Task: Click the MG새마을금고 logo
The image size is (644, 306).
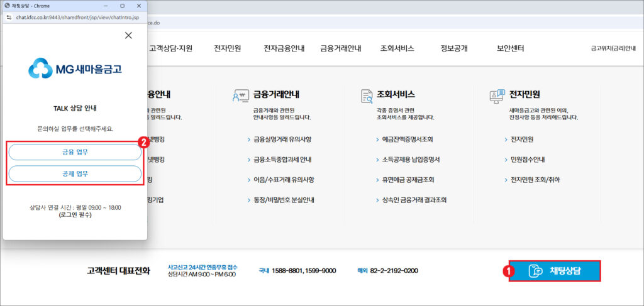Action: [x=75, y=68]
